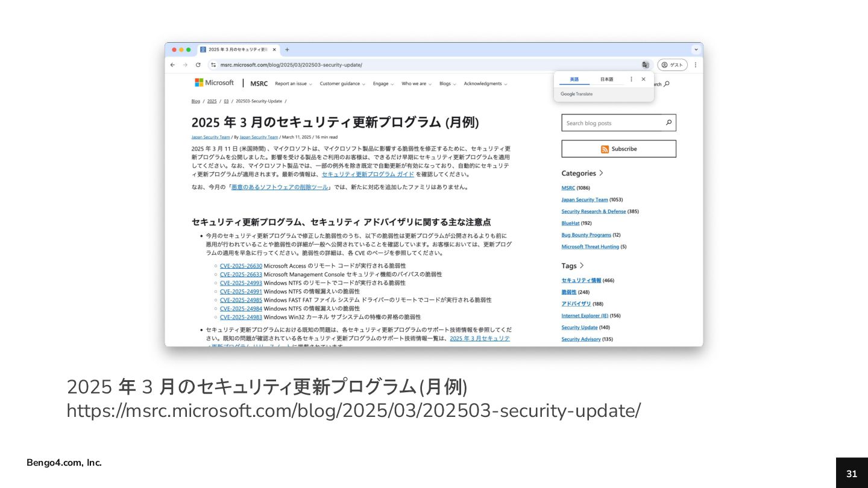
Task: Expand the Categories heading chevron
Action: pyautogui.click(x=601, y=174)
